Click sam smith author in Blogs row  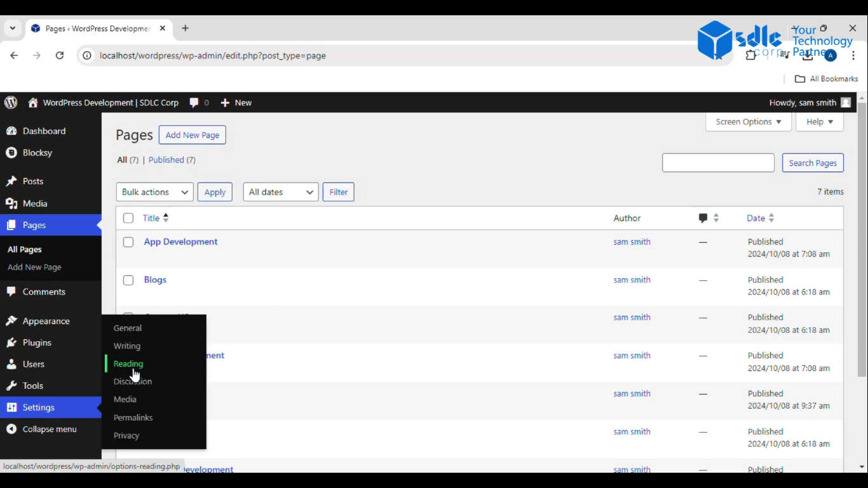(x=632, y=280)
